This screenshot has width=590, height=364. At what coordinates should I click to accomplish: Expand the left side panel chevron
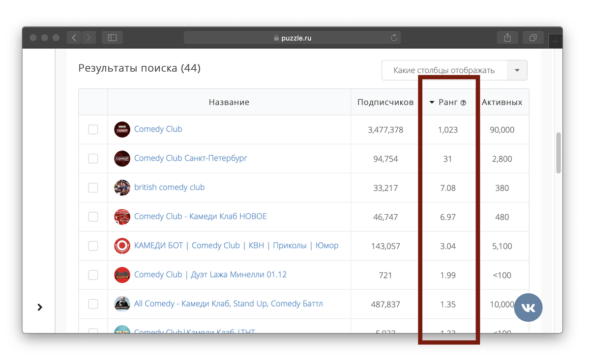point(40,307)
